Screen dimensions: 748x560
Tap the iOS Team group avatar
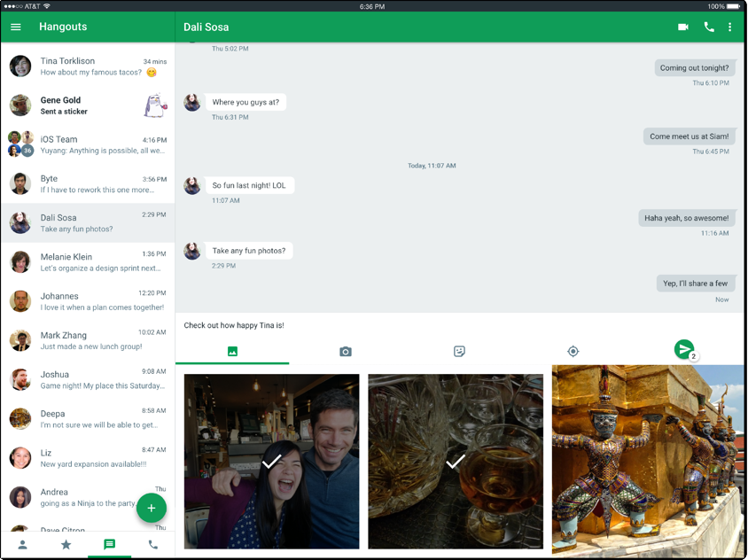20,144
